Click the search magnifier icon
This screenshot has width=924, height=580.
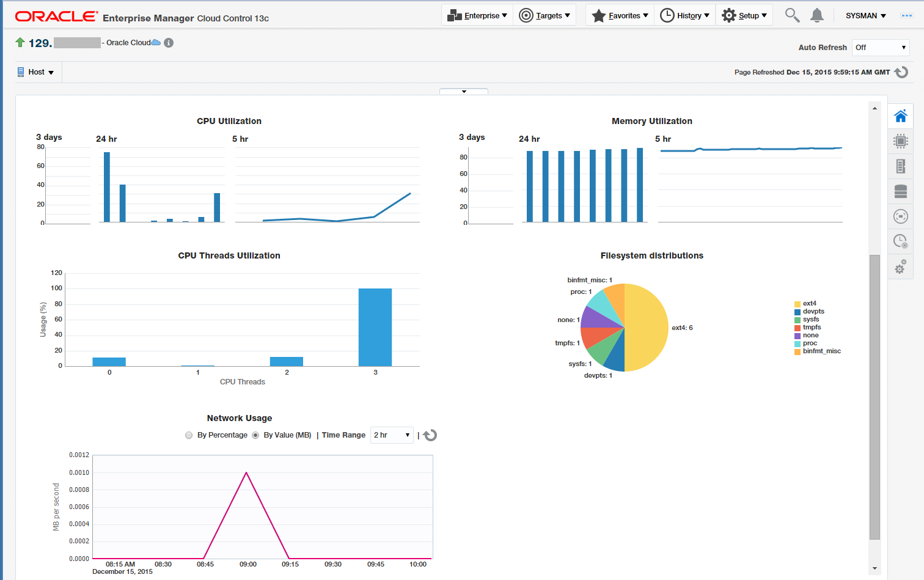(x=792, y=15)
